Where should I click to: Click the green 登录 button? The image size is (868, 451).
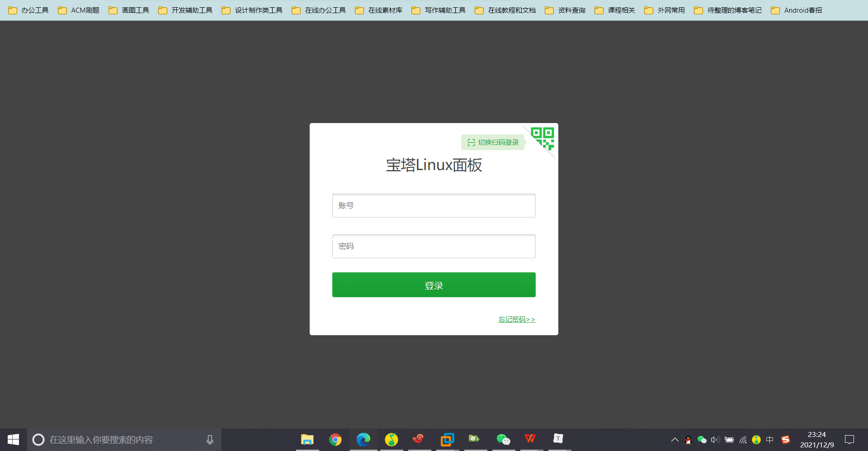(434, 285)
